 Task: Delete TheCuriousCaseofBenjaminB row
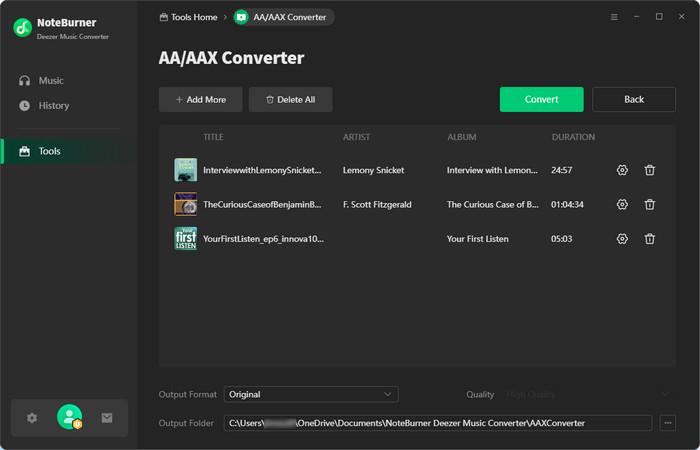point(650,204)
